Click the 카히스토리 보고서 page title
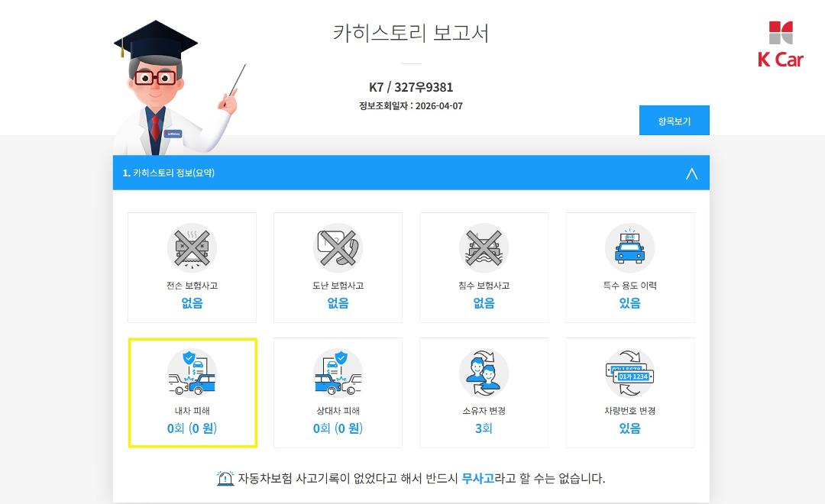Screen dimensions: 825x504 (x=411, y=33)
